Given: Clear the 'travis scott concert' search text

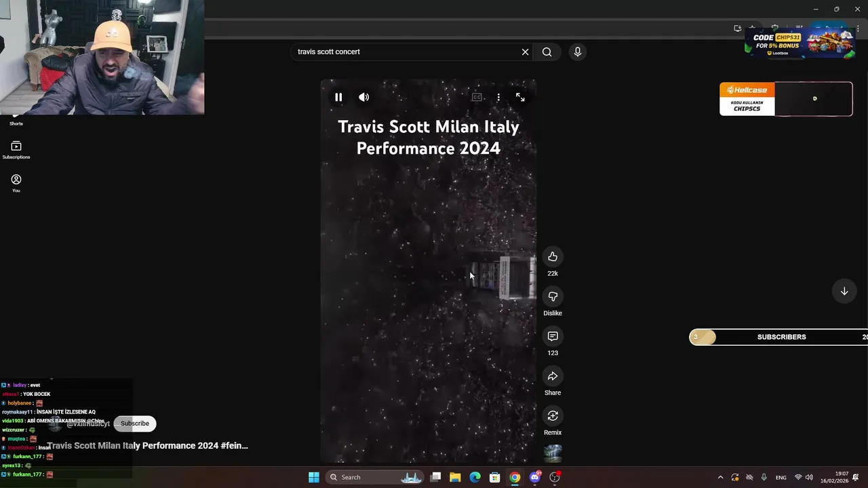Looking at the screenshot, I should 525,52.
